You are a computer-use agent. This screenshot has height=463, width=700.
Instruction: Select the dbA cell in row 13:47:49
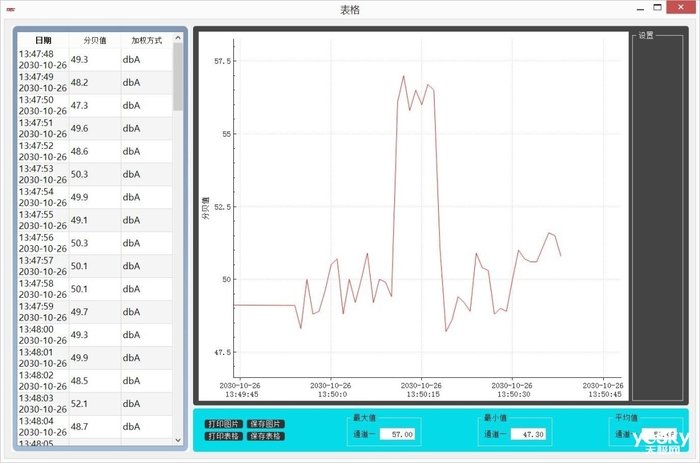tap(146, 83)
